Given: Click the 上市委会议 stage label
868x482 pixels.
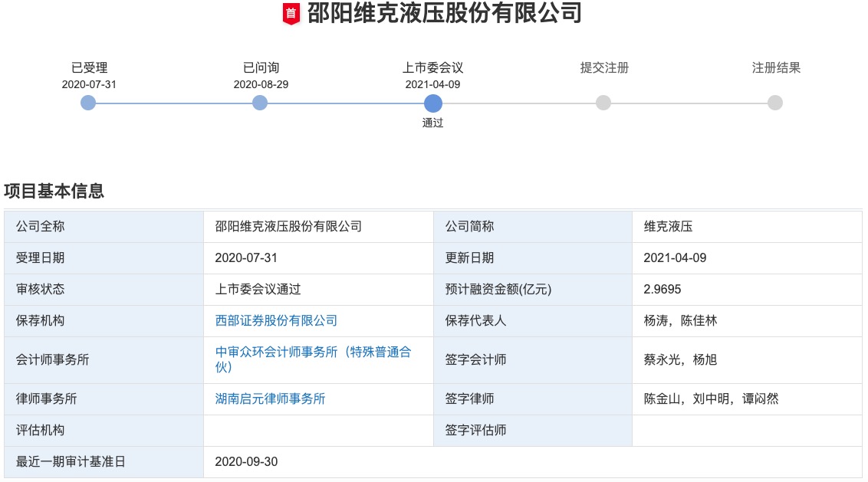Looking at the screenshot, I should coord(433,67).
